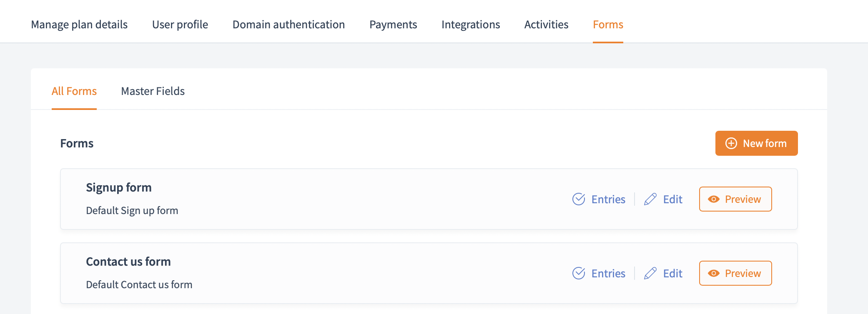Image resolution: width=868 pixels, height=314 pixels.
Task: Click the plus icon on New form
Action: coord(731,143)
